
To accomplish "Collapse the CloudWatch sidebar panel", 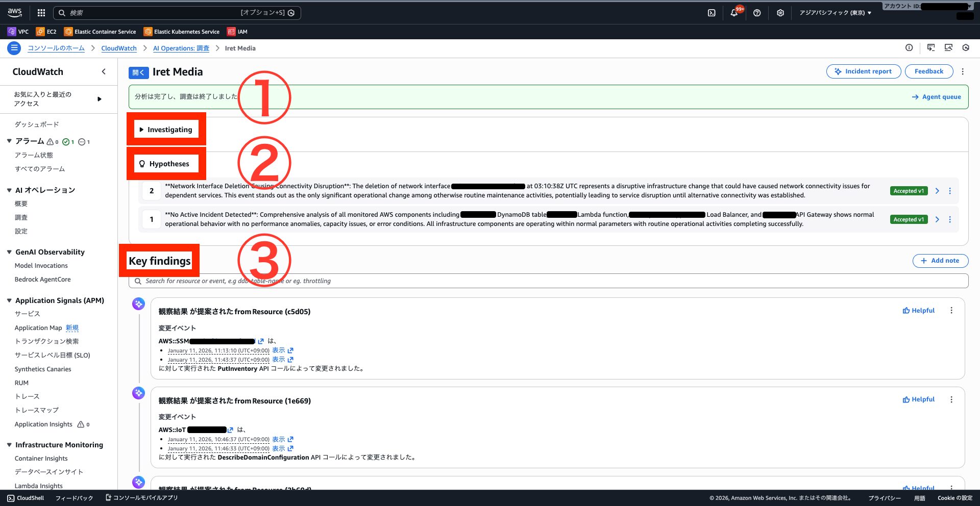I will [104, 72].
